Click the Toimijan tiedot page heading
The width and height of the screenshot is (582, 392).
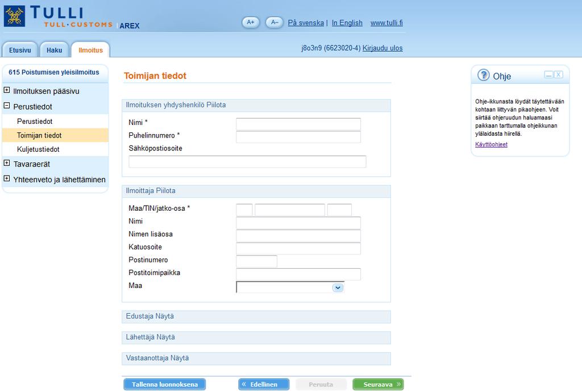pos(155,76)
